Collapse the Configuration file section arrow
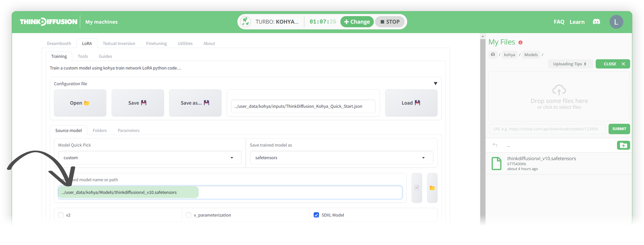The image size is (644, 245). pos(435,84)
